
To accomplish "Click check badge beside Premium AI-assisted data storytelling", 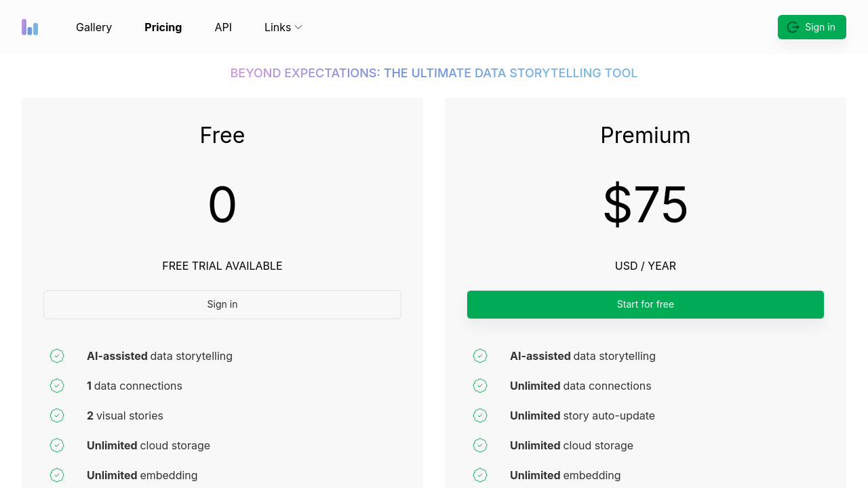I will [480, 356].
